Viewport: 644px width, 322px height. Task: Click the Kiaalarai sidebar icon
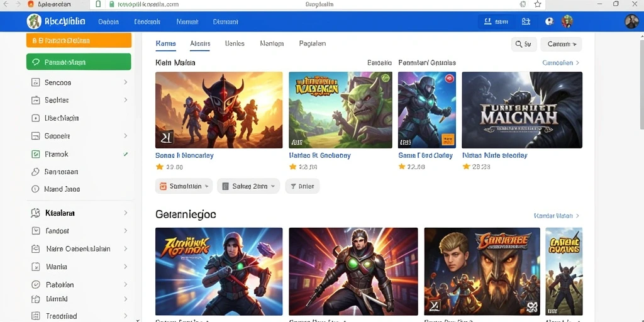[35, 213]
